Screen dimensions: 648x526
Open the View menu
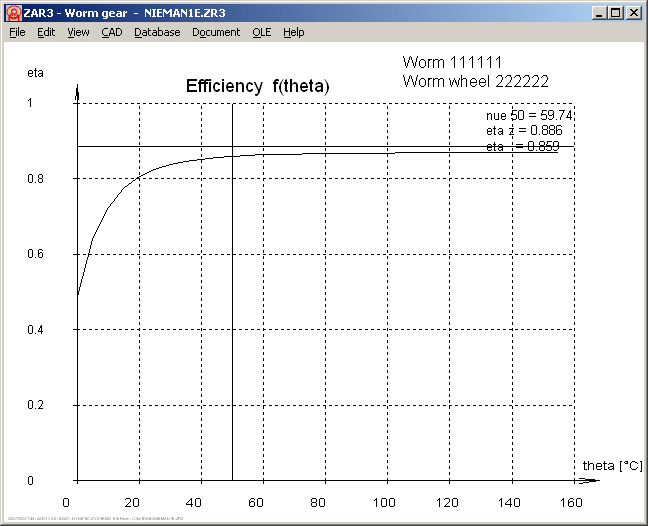tap(78, 32)
